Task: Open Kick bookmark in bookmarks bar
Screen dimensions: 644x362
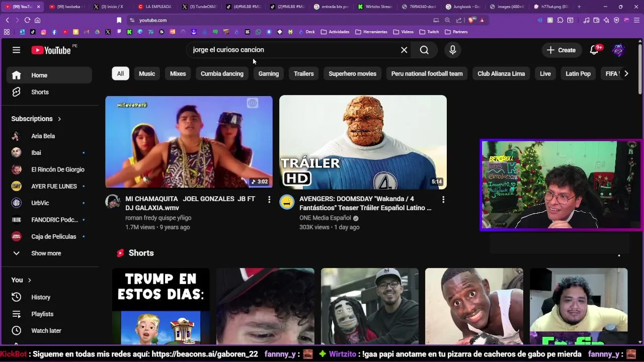Action: tap(129, 32)
